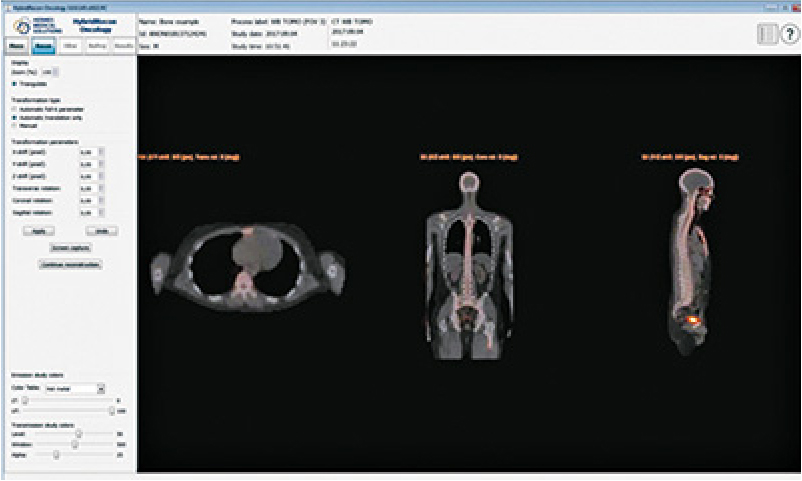
Task: Adjust the Y-shift stepper arrows
Action: coord(101,164)
